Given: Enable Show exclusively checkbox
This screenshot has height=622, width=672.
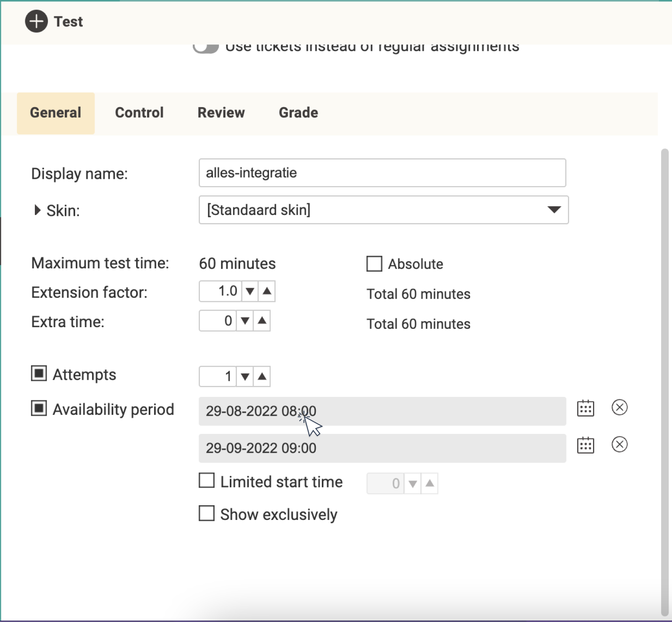Looking at the screenshot, I should [207, 513].
